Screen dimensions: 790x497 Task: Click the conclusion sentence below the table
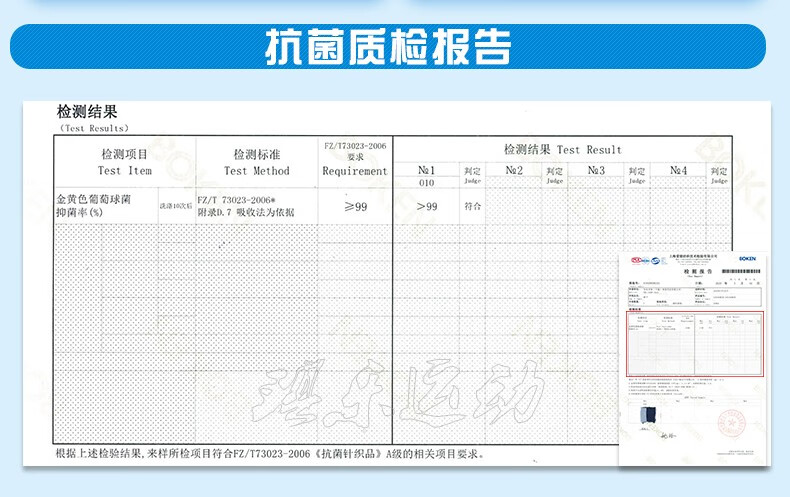(270, 453)
